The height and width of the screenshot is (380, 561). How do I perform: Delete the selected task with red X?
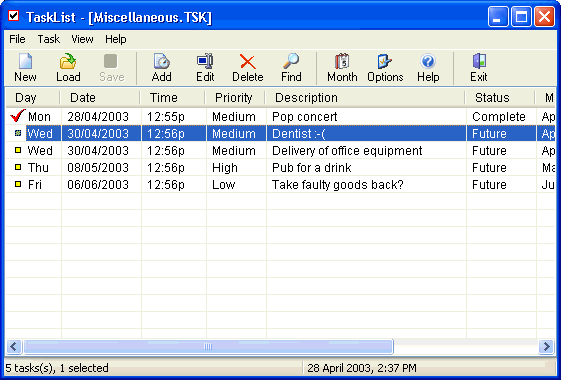pos(248,68)
